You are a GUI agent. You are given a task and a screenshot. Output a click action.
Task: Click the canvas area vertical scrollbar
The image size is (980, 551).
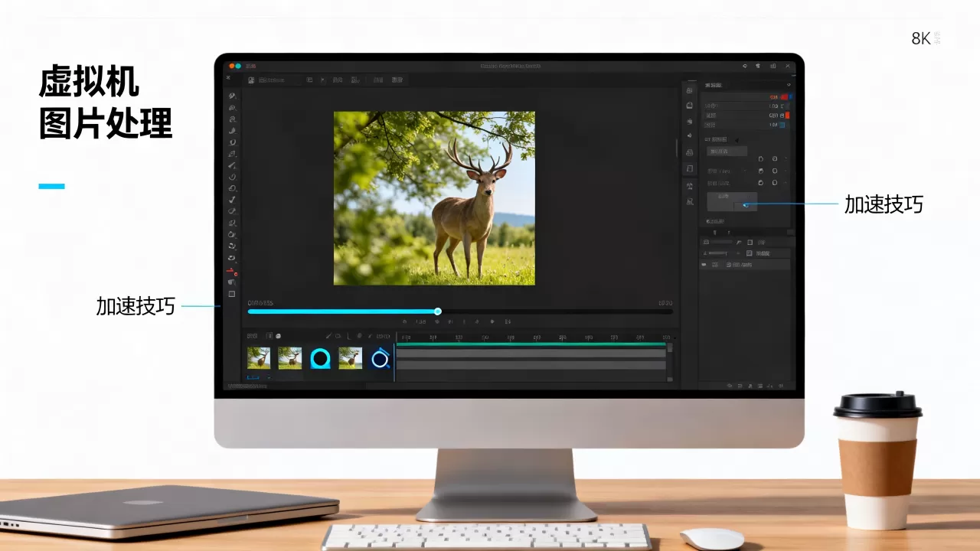click(677, 147)
